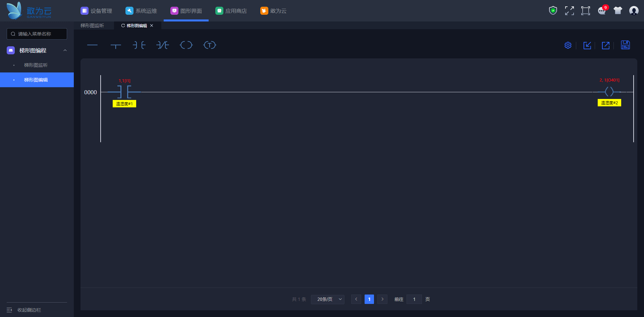Go to next page arrow
The width and height of the screenshot is (644, 317).
[382, 299]
